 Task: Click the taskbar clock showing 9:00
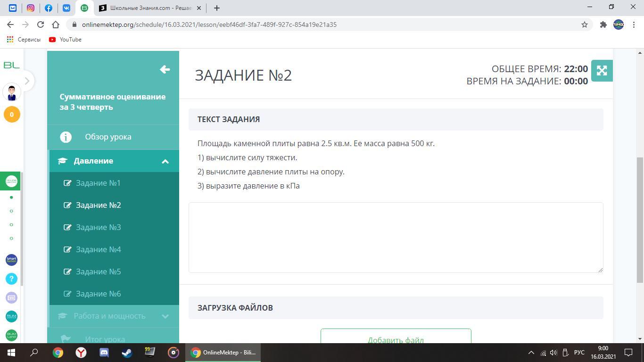tap(603, 353)
